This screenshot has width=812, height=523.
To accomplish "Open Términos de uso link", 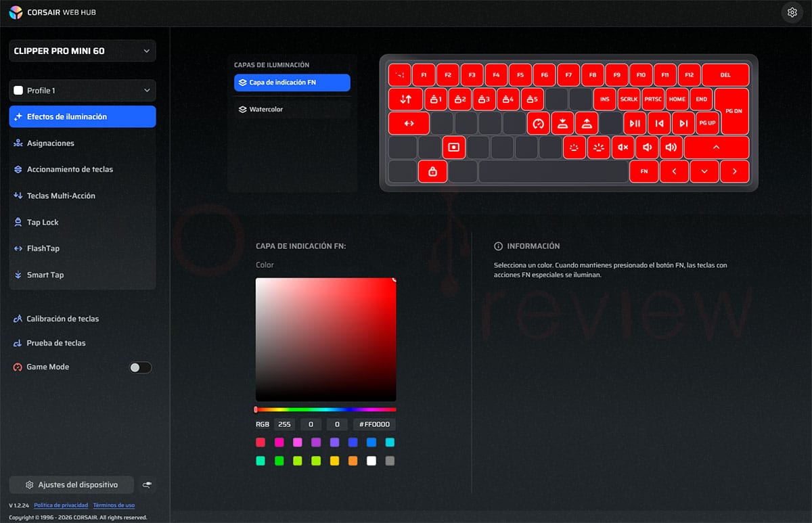I will (x=114, y=505).
